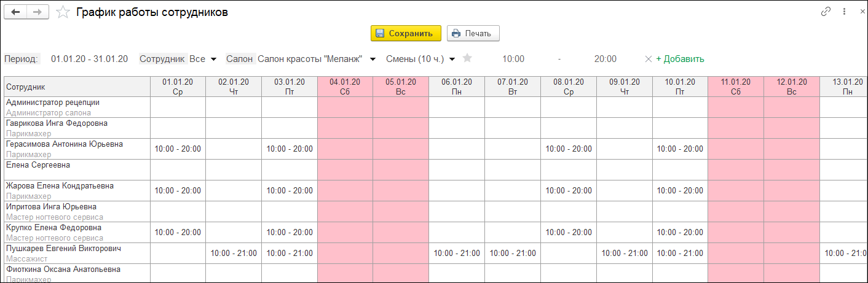
Task: Set the shift end time 20:00 field
Action: 605,59
